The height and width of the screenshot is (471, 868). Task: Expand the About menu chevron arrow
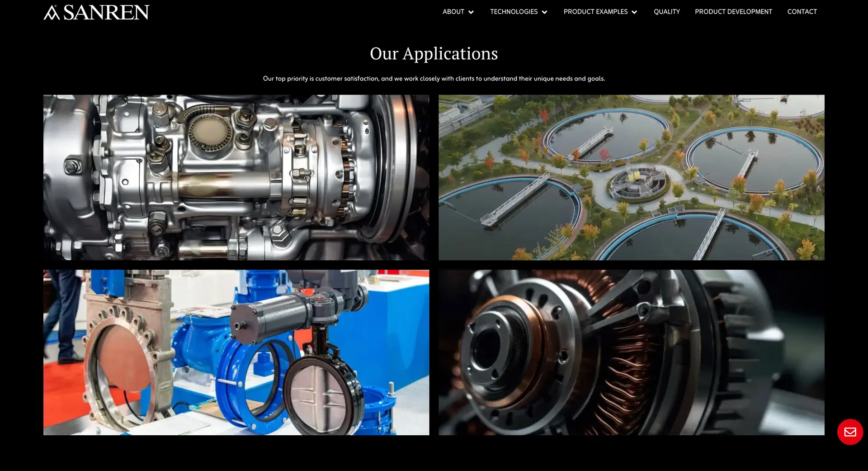pyautogui.click(x=471, y=12)
